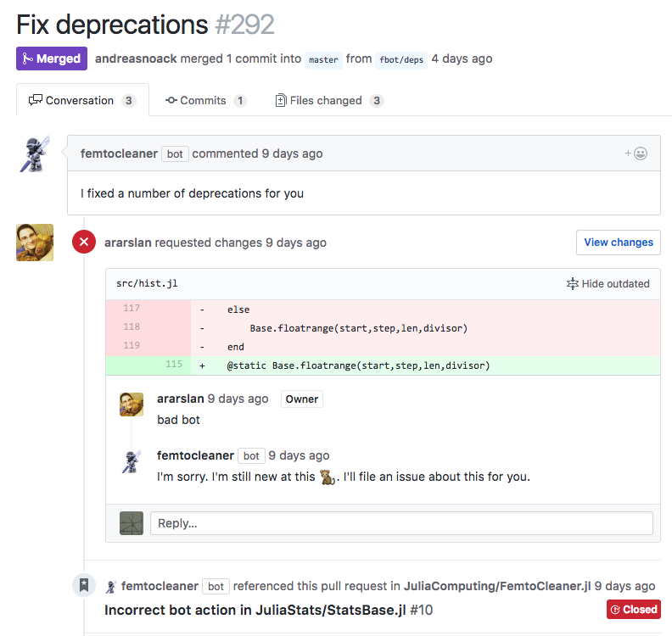Click the View changes button

(618, 243)
